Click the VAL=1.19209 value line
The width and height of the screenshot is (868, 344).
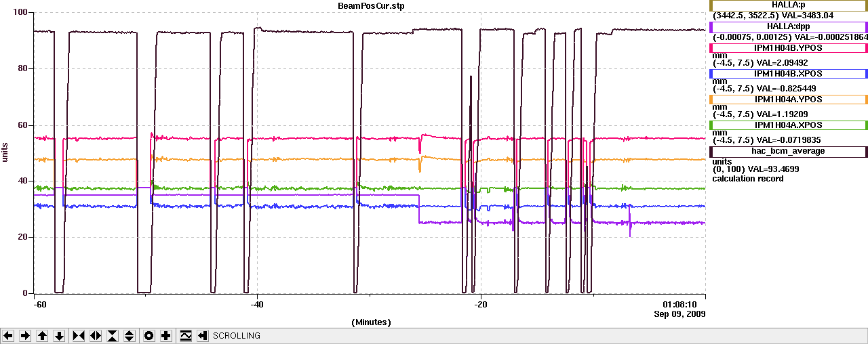tap(760, 114)
